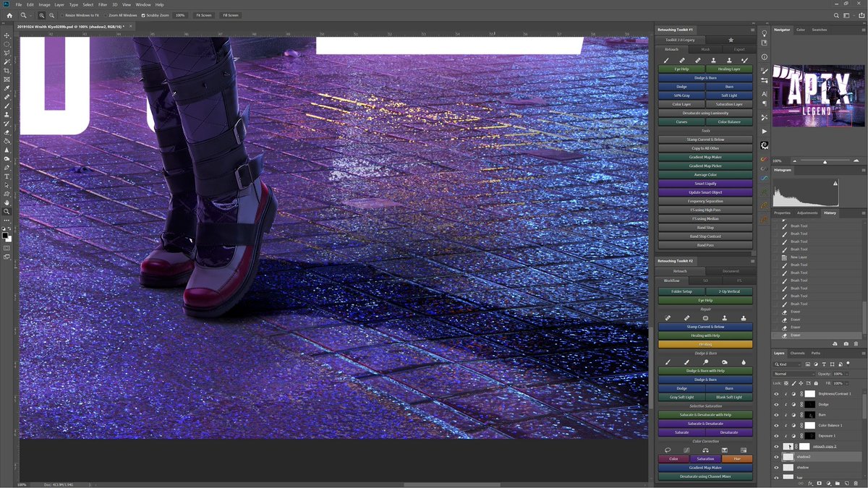This screenshot has width=868, height=488.
Task: Click the Frequency Separation button
Action: 705,201
